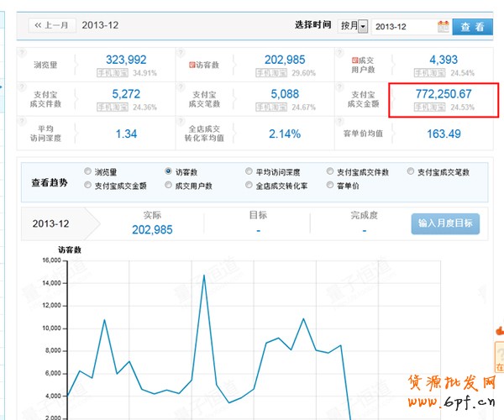Click the 支付宝成交笔数 value 5,088
The height and width of the screenshot is (420, 504).
285,94
